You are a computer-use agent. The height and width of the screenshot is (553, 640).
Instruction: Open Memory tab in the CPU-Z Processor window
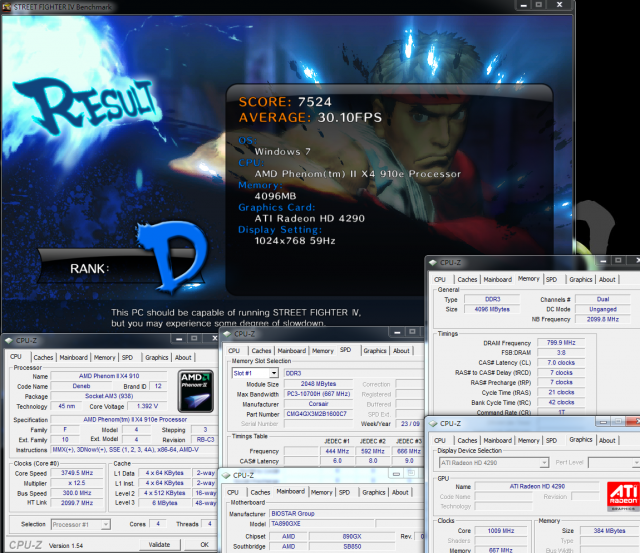[104, 358]
